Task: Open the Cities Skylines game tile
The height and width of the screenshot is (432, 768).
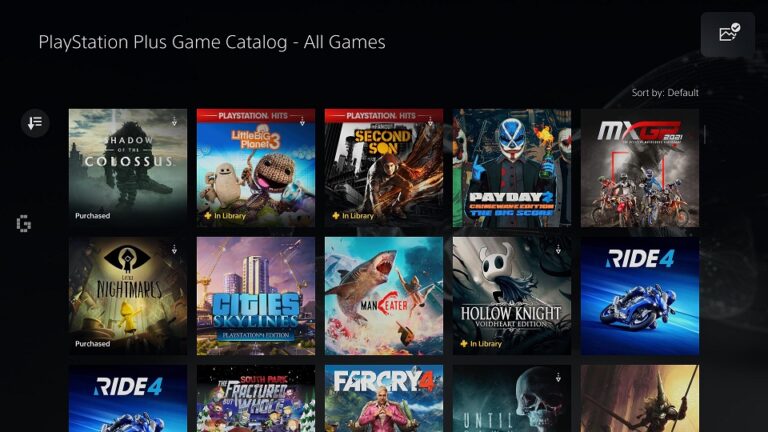Action: tap(256, 296)
